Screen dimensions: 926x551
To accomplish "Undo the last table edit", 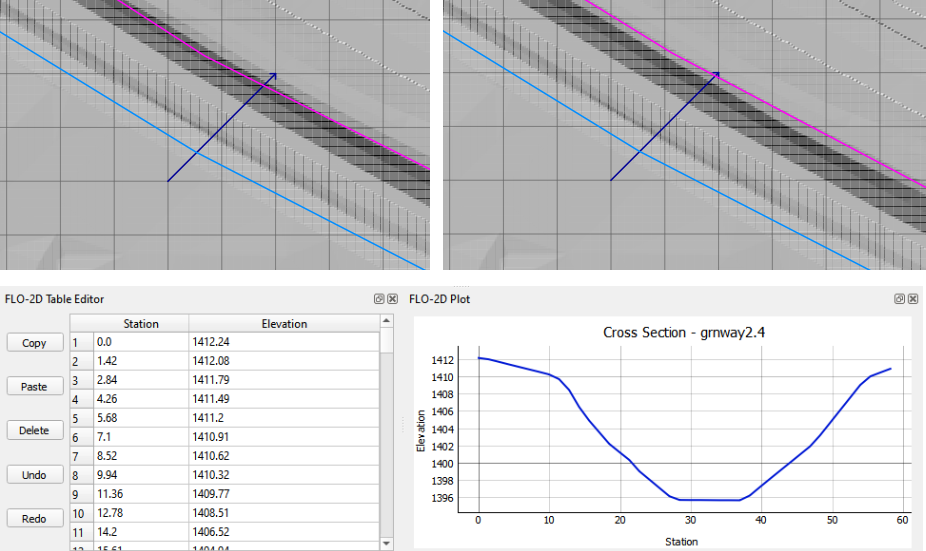I will 34,475.
